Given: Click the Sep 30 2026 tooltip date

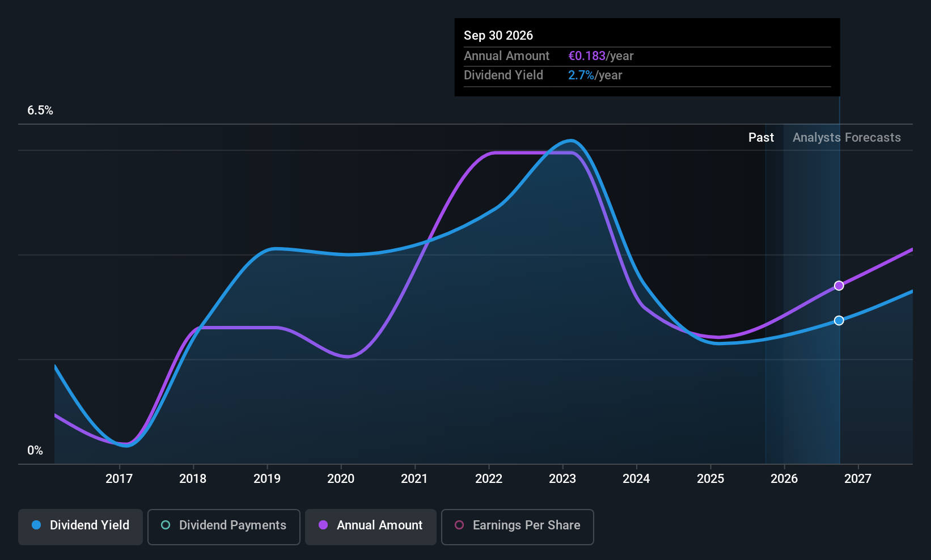Looking at the screenshot, I should point(498,36).
